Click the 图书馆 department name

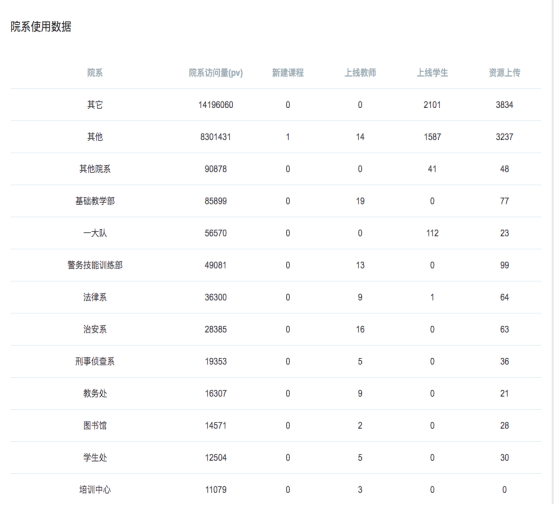[x=95, y=425]
